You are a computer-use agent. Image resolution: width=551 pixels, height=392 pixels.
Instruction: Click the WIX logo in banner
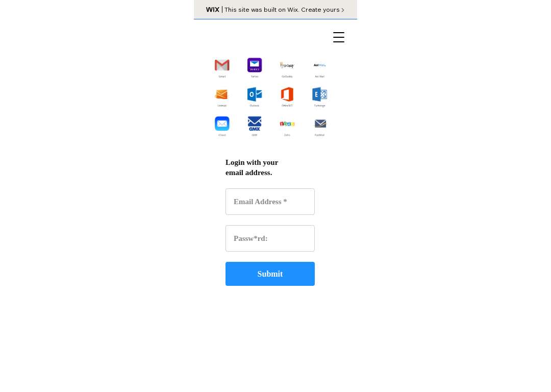pos(213,10)
